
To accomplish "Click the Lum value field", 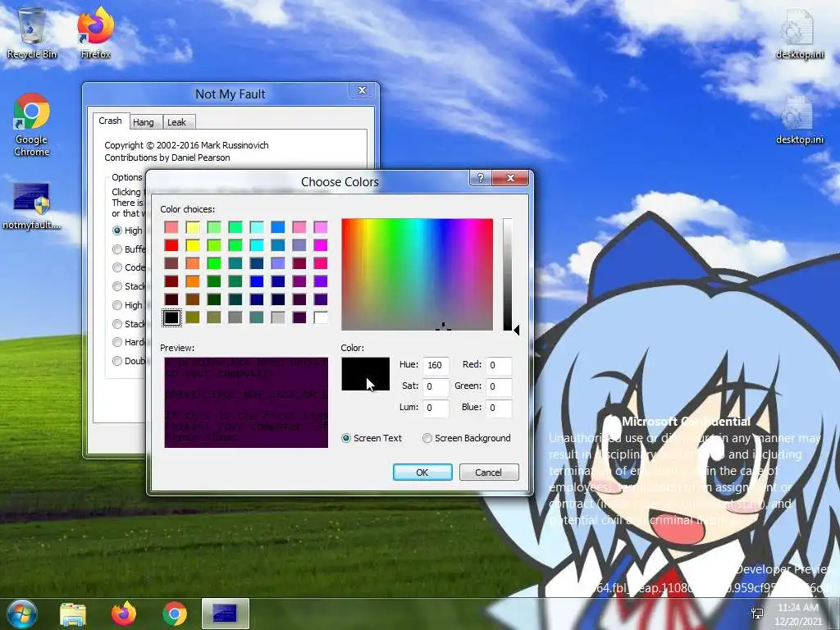I will (435, 408).
